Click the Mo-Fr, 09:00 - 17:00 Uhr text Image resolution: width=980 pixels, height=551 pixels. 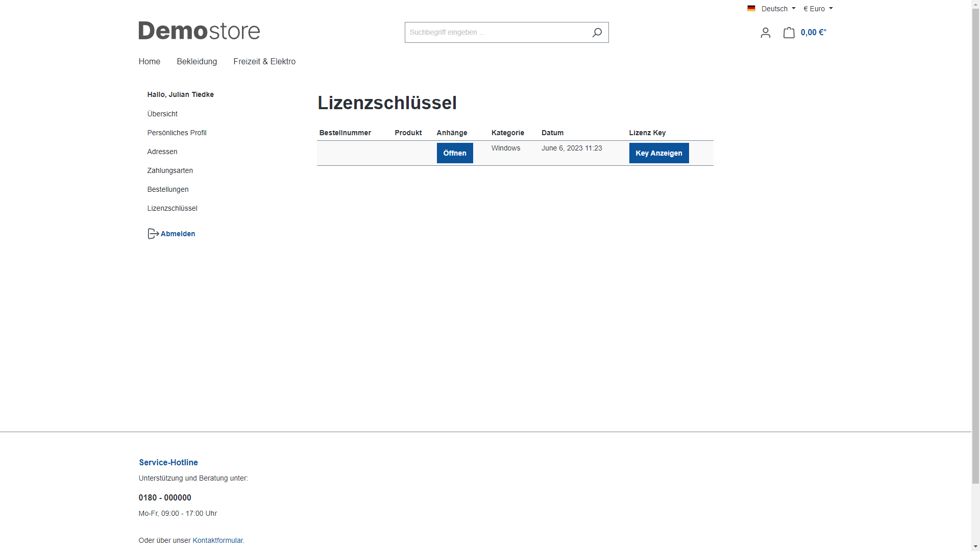(178, 513)
